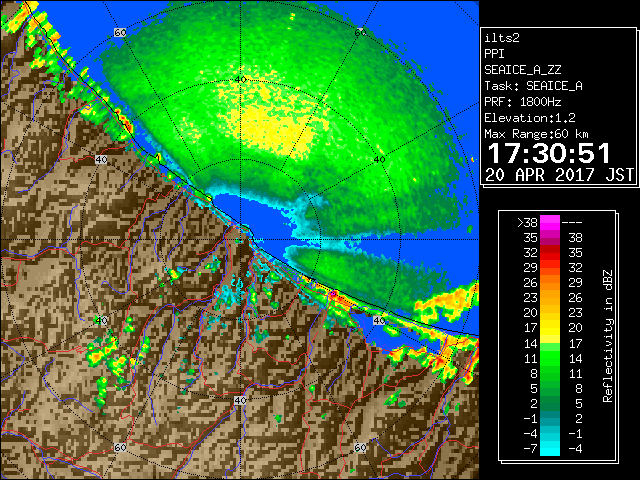Click the '40' range label in southeast near coast
The width and height of the screenshot is (640, 480).
coord(380,320)
